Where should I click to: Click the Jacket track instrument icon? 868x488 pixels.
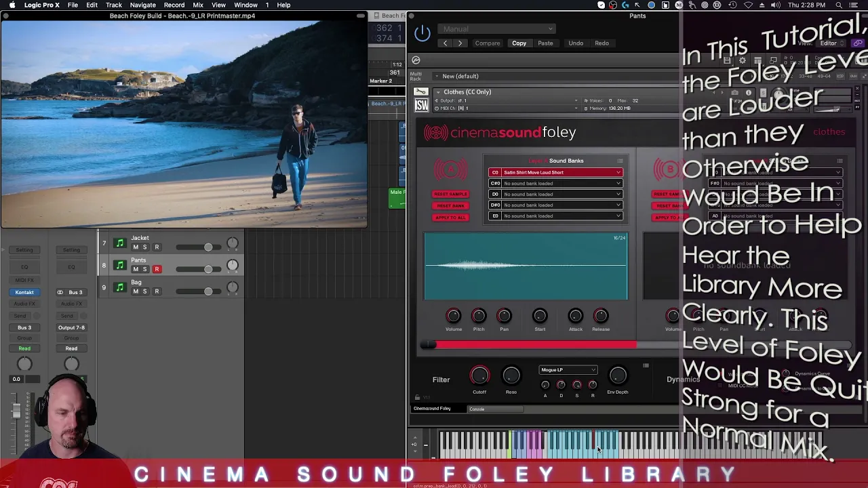click(x=120, y=243)
